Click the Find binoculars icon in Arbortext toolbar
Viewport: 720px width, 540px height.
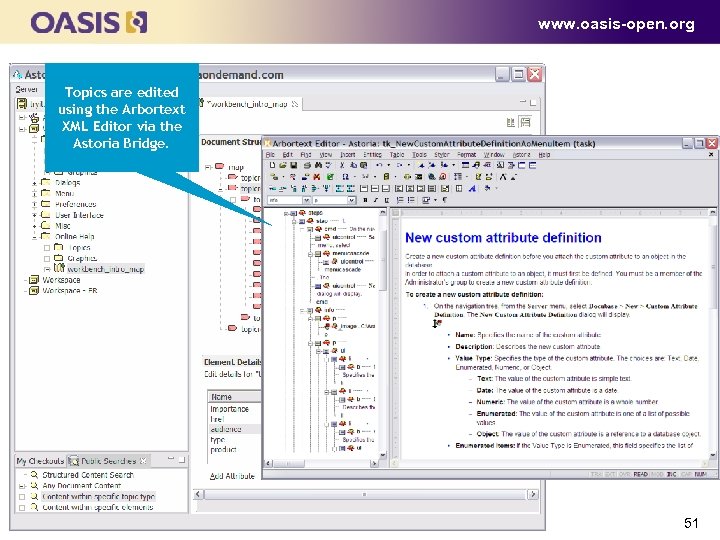pyautogui.click(x=318, y=165)
